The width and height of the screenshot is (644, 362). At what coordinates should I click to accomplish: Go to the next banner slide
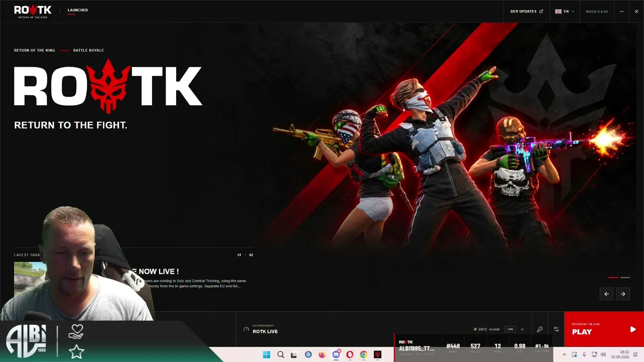623,294
